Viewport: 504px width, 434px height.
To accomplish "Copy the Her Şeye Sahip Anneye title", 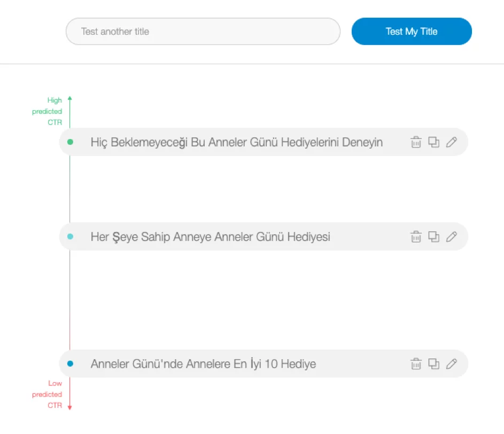I will [x=433, y=236].
